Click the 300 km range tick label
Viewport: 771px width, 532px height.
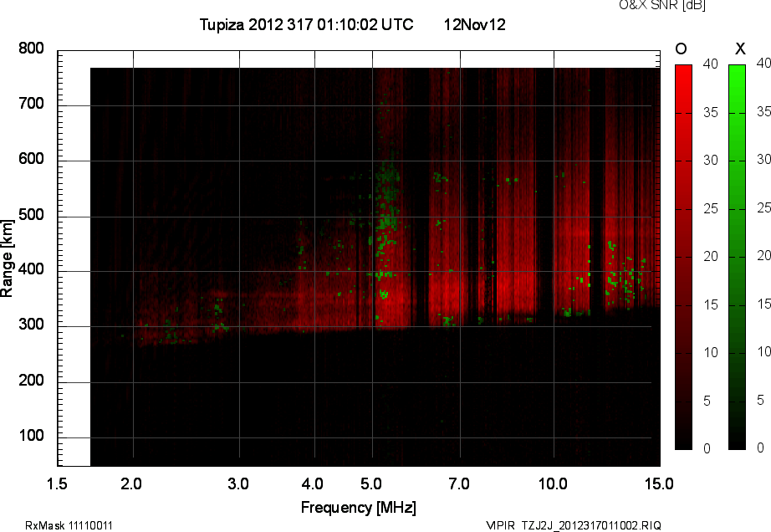click(x=31, y=325)
